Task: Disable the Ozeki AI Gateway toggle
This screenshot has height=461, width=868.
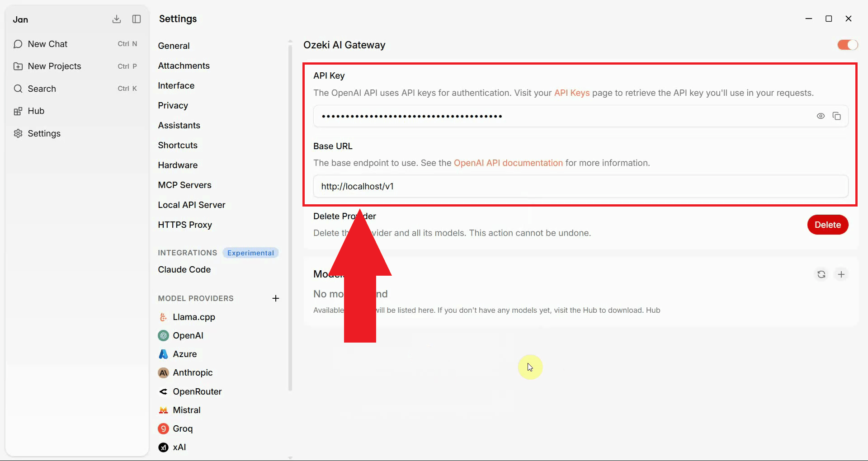Action: pos(847,45)
